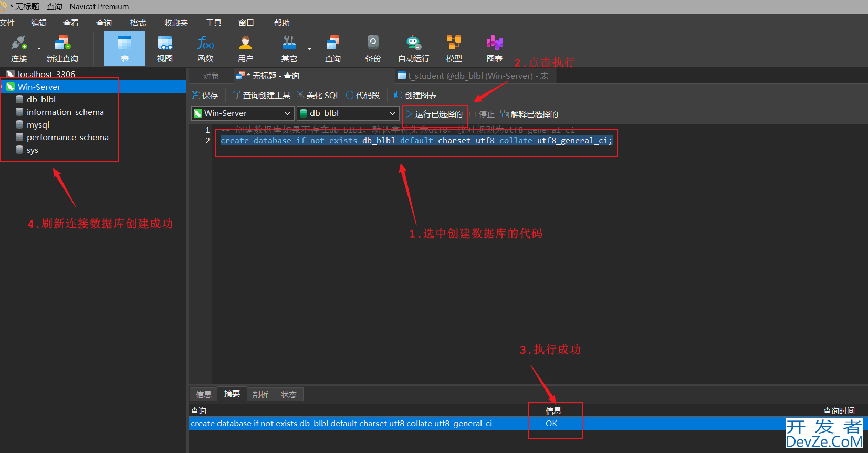Switch to the Status (状态) result tab
Screen dimensions: 868x453
pyautogui.click(x=288, y=394)
